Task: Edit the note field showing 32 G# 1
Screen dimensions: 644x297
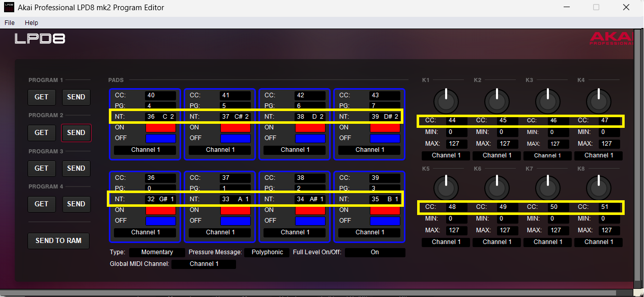Action: (x=161, y=199)
